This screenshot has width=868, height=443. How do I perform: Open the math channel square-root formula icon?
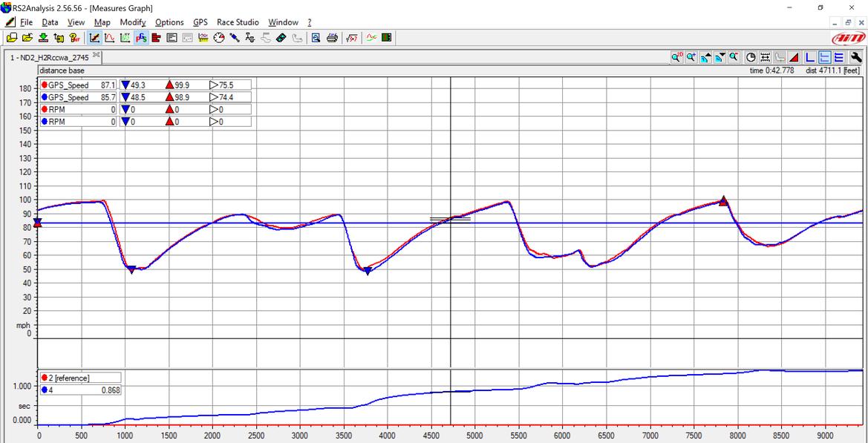pyautogui.click(x=352, y=38)
